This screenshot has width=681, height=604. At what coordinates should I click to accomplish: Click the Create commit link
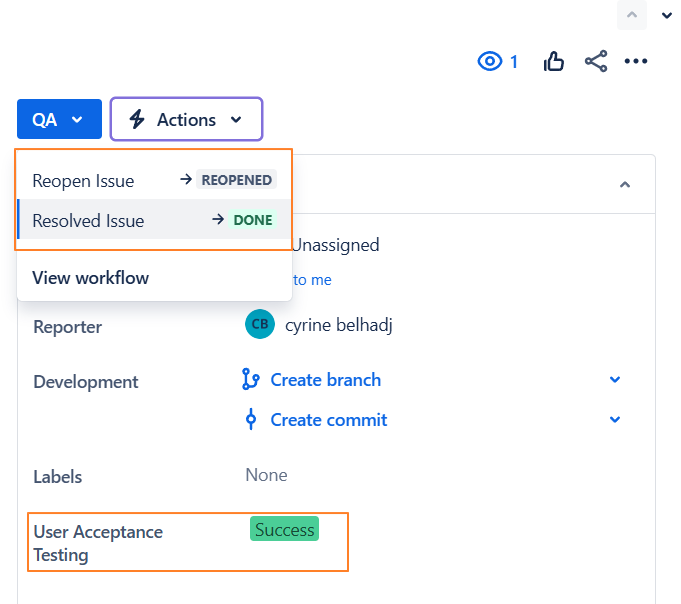click(x=328, y=420)
